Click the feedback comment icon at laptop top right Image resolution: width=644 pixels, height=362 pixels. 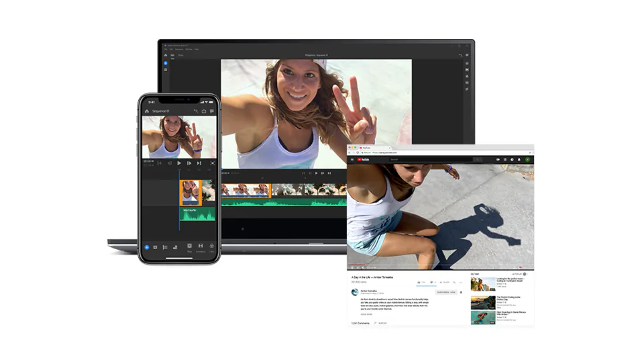point(467,55)
